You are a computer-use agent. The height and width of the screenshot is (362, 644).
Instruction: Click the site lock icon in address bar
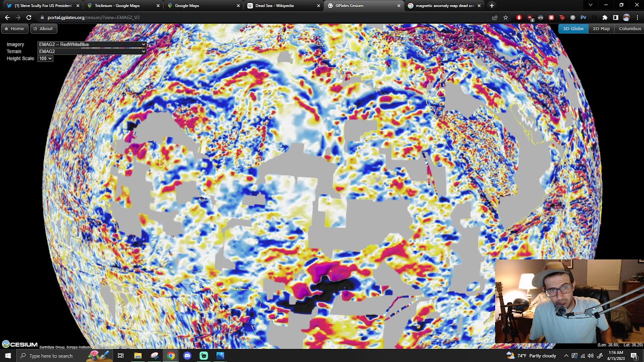[x=42, y=18]
